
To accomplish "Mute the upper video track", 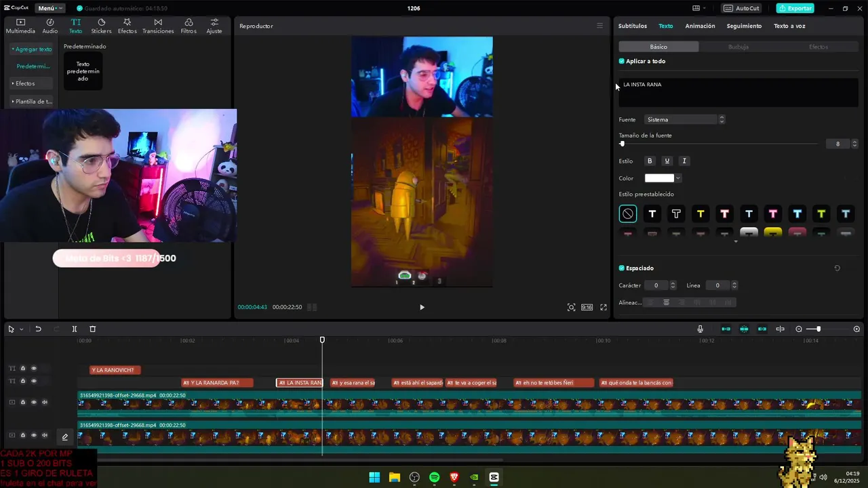I will [x=45, y=402].
